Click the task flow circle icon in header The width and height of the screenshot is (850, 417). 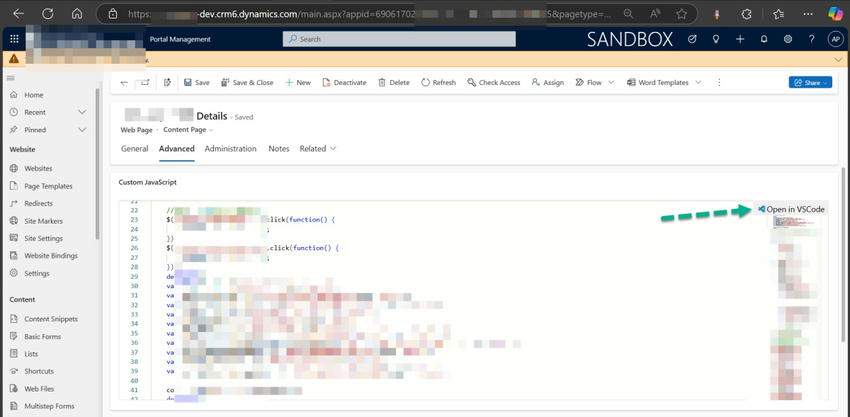(692, 39)
